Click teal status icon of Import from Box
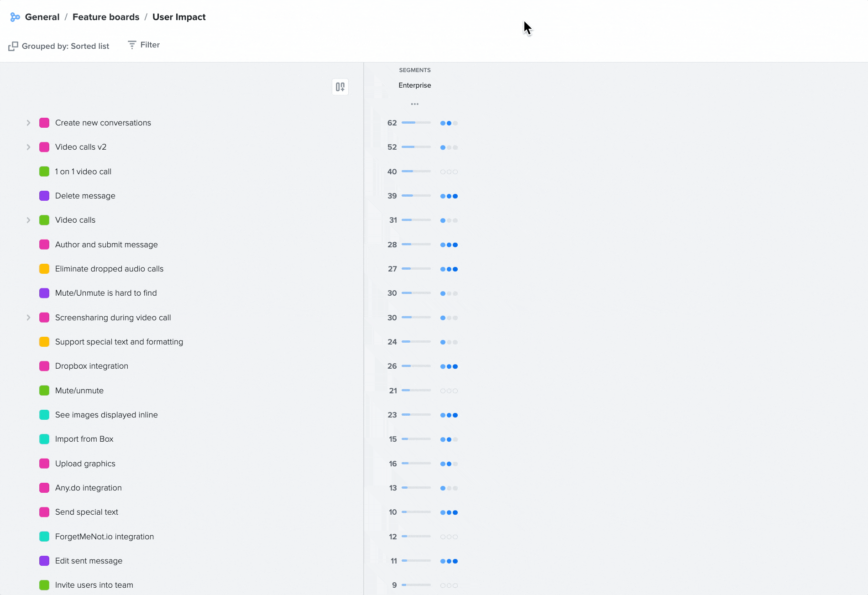Image resolution: width=868 pixels, height=595 pixels. 44,439
